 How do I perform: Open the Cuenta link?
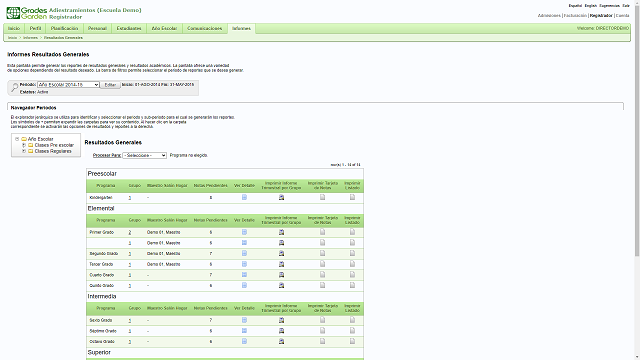[622, 16]
